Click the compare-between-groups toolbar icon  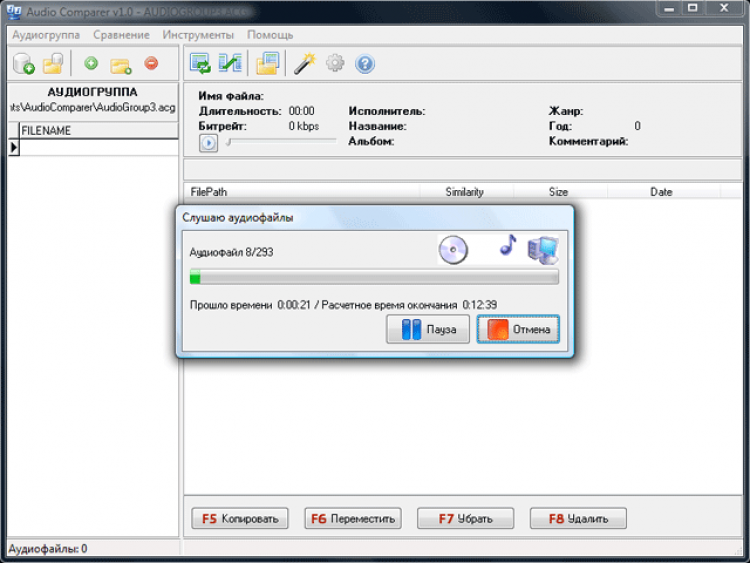(x=230, y=63)
